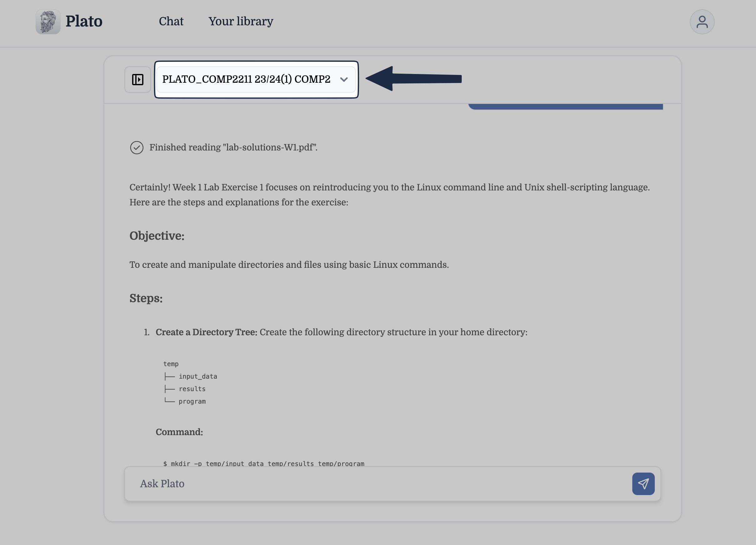
Task: Click the mkdir -p command line
Action: [264, 463]
